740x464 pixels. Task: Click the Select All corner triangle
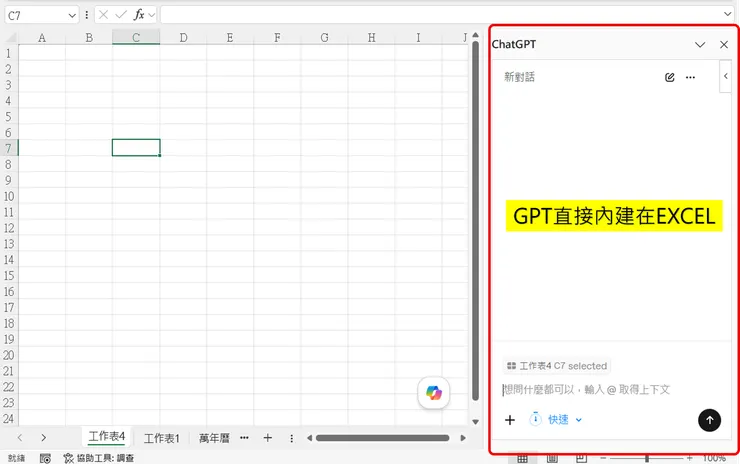tap(10, 37)
